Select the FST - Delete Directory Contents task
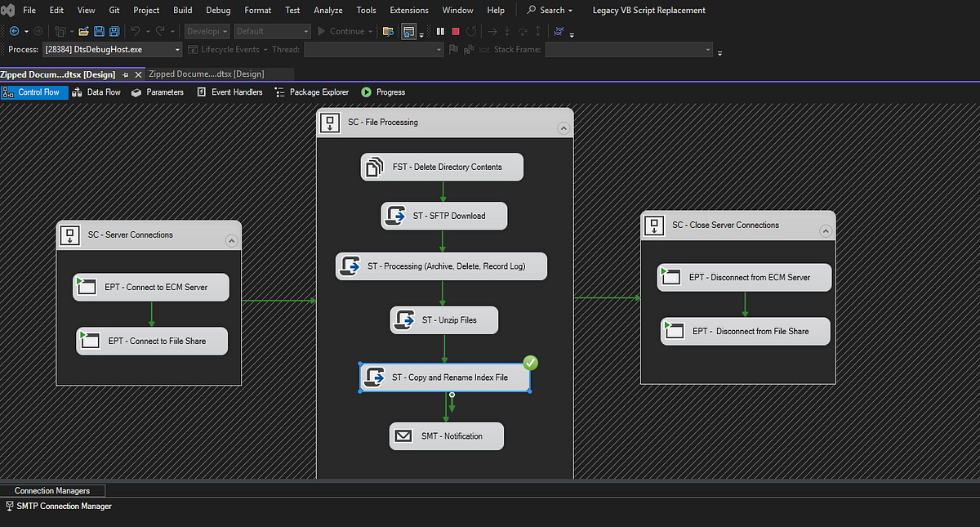The width and height of the screenshot is (980, 527). [442, 167]
